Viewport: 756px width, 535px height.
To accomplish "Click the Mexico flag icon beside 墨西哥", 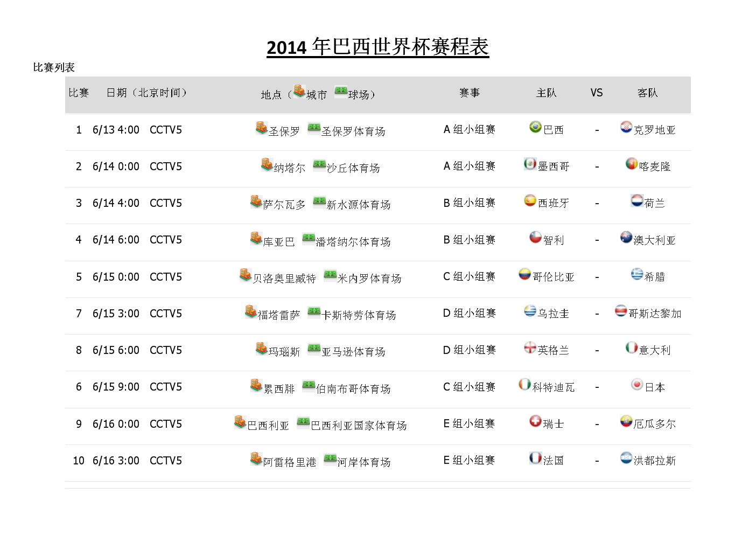I will 530,164.
